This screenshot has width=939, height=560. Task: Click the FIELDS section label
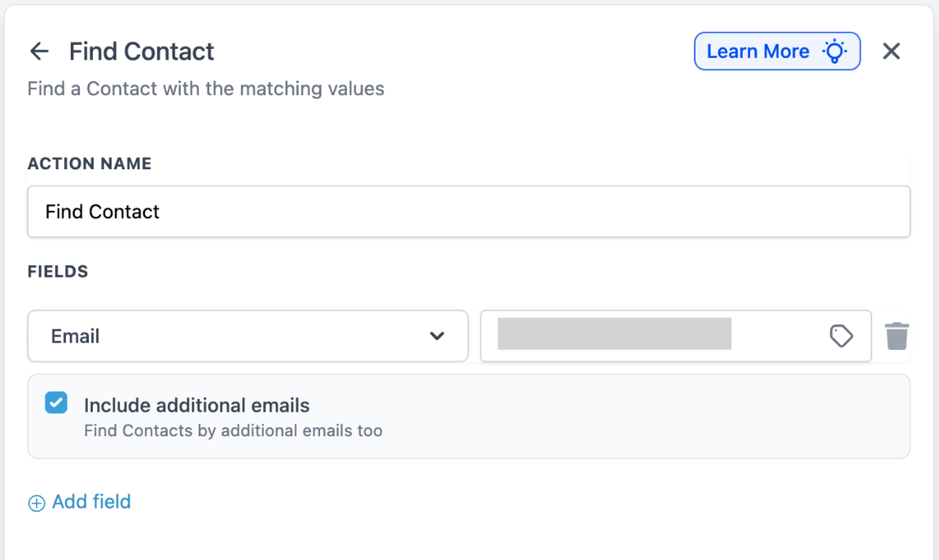click(58, 272)
